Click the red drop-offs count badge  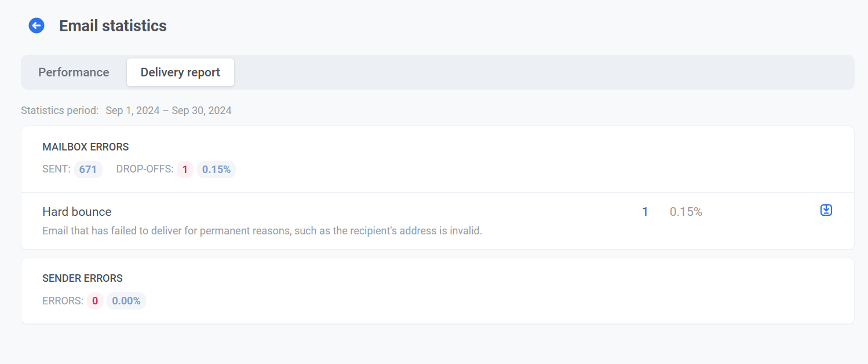185,170
